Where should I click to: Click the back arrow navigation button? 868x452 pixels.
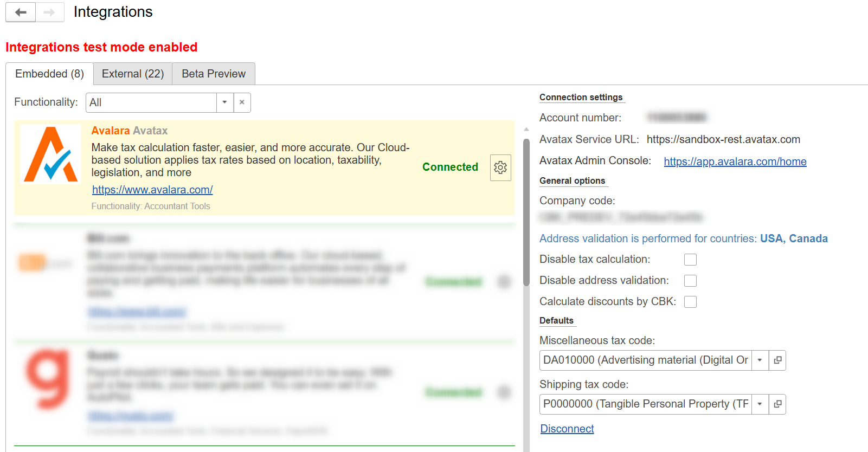[21, 12]
